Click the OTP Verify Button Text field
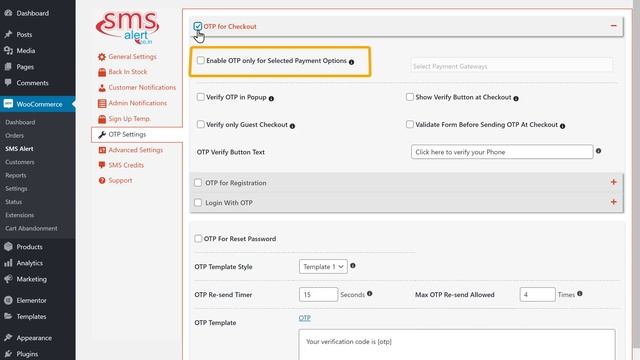 coord(502,152)
